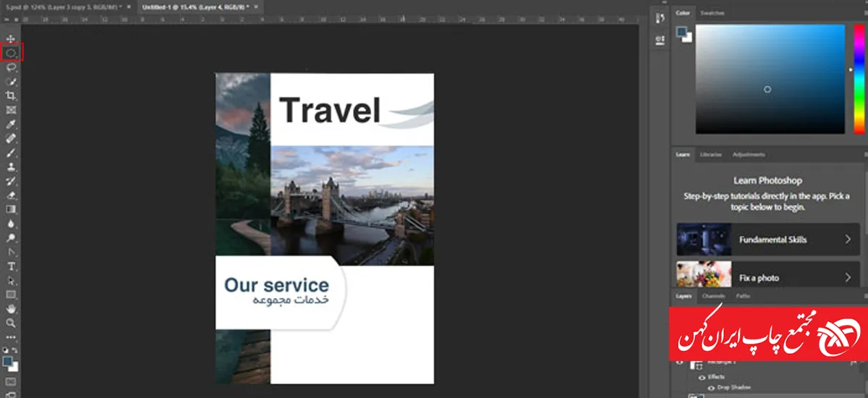The width and height of the screenshot is (868, 398).
Task: Expand the Fix a photo tutorials
Action: point(848,277)
